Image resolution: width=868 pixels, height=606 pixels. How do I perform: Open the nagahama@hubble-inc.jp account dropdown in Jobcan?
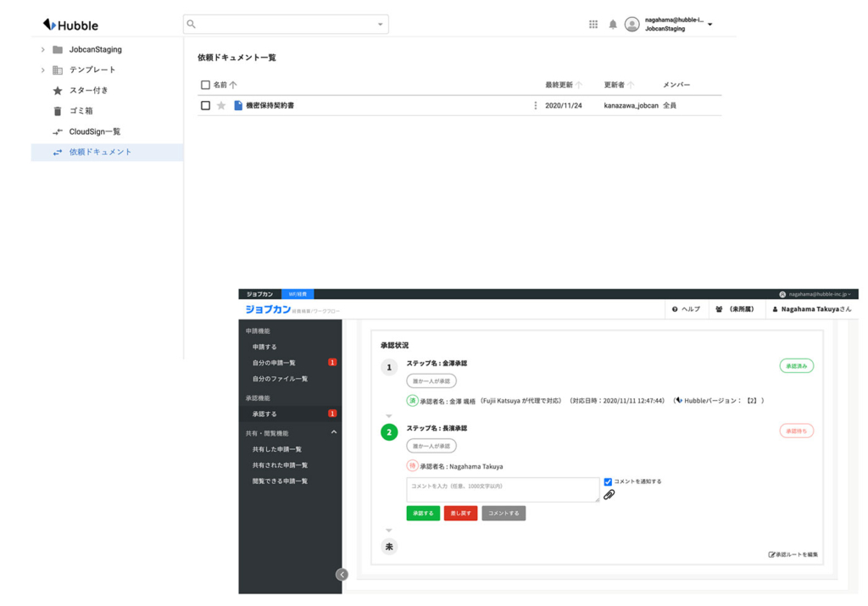[x=815, y=294]
